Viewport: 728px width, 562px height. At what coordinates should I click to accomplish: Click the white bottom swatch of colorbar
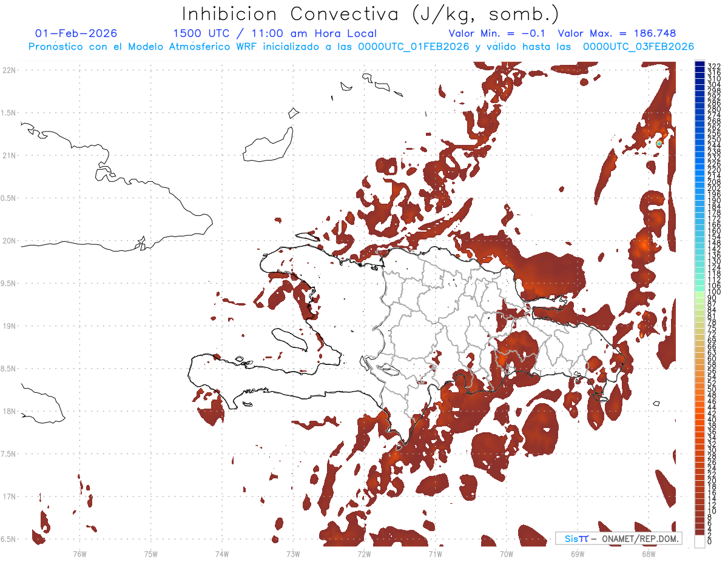(699, 541)
